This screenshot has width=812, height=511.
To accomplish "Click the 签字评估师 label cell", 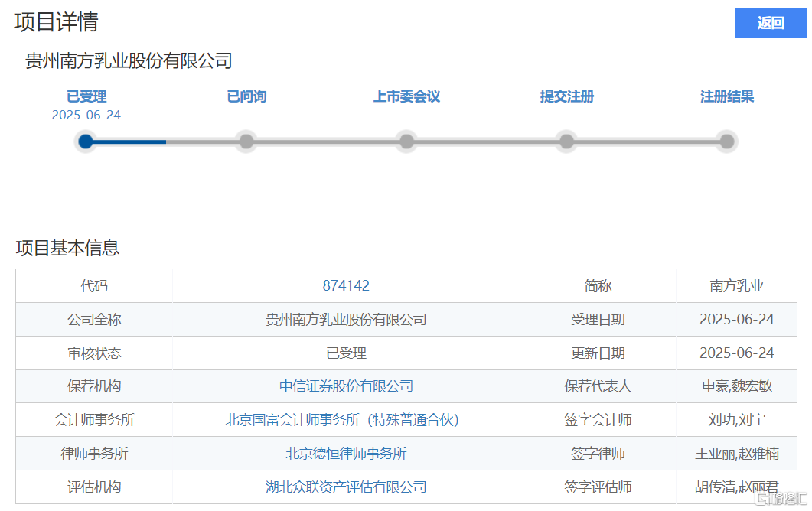I will (x=598, y=487).
